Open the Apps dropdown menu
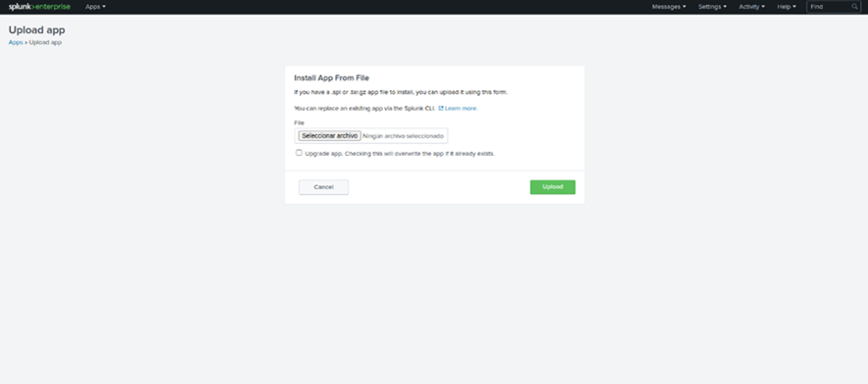 (95, 7)
